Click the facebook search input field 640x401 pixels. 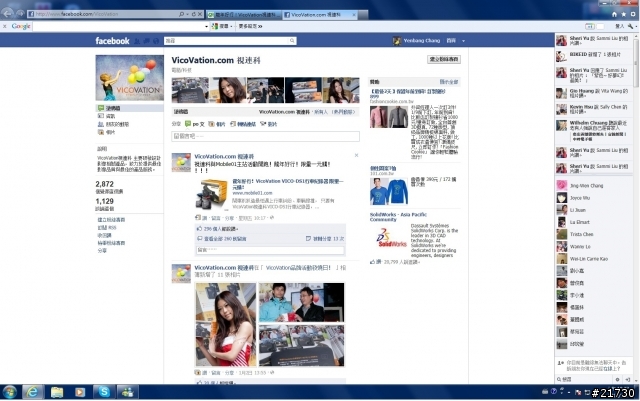227,41
